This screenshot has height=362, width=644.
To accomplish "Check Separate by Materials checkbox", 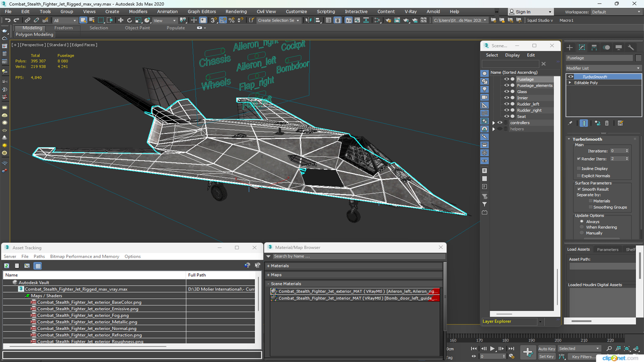I will click(591, 201).
